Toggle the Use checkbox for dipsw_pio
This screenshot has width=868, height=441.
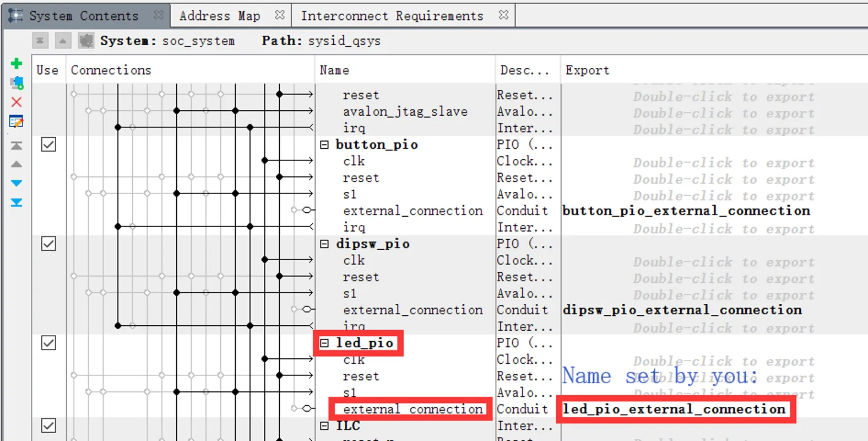coord(48,244)
